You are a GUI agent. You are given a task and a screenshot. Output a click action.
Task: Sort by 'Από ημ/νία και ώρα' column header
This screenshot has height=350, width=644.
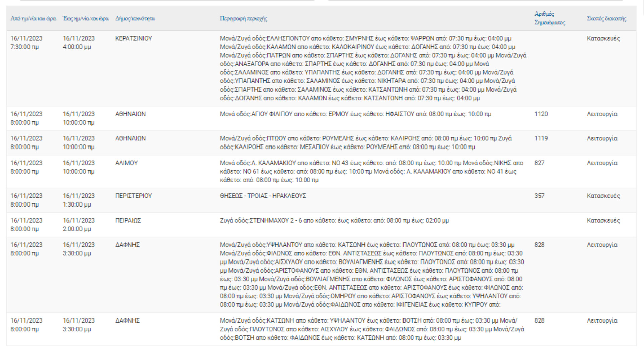pos(33,19)
